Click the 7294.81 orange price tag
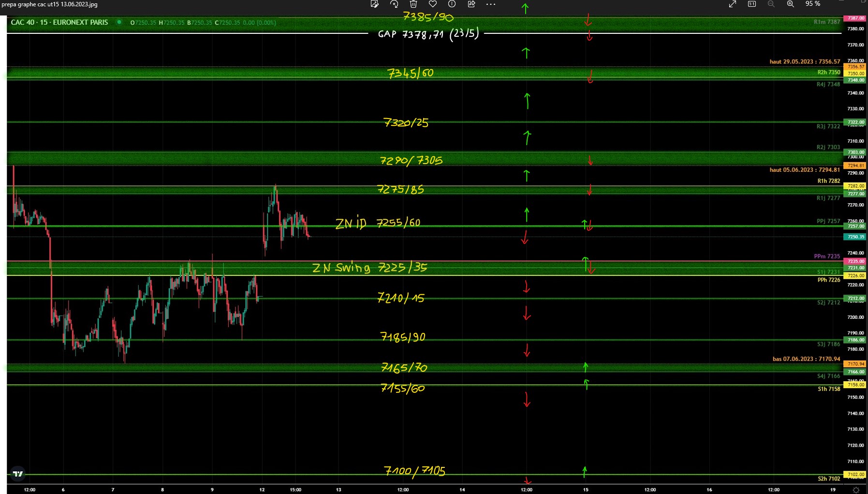 [855, 165]
